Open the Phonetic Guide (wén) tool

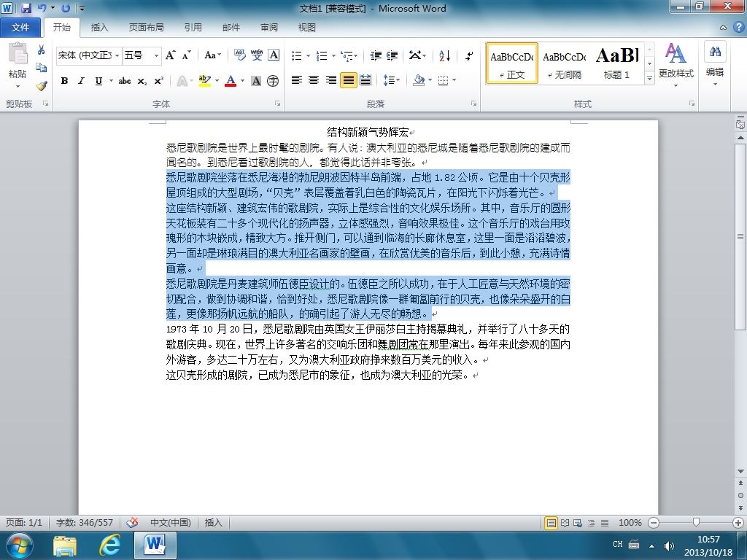point(257,55)
